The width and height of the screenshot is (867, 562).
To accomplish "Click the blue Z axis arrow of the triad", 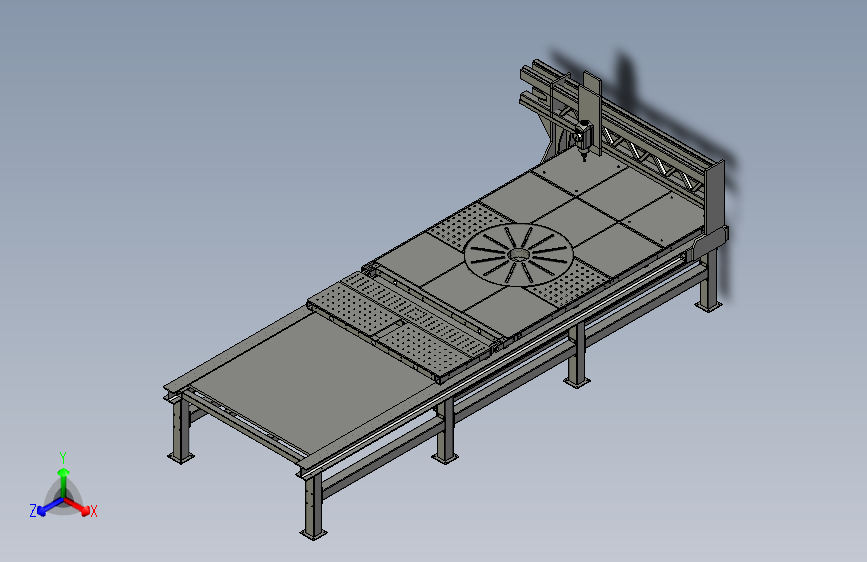I will point(49,507).
